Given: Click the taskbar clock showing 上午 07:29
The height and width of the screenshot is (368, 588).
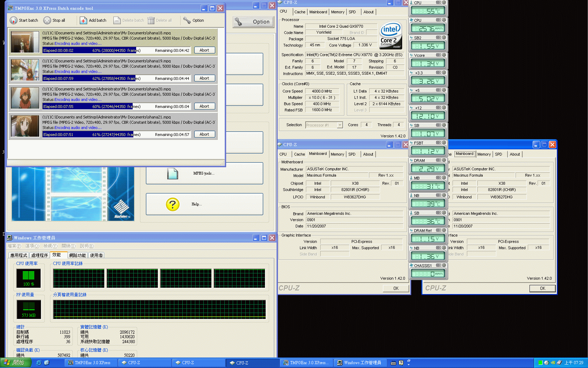Looking at the screenshot, I should coord(574,363).
